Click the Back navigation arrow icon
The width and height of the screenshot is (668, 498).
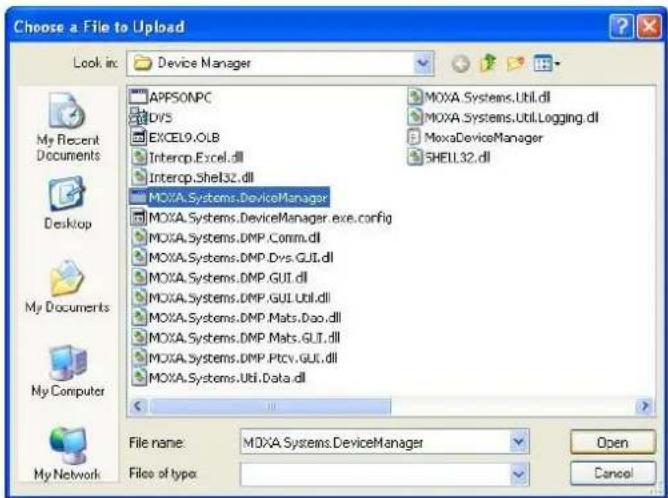click(x=461, y=64)
